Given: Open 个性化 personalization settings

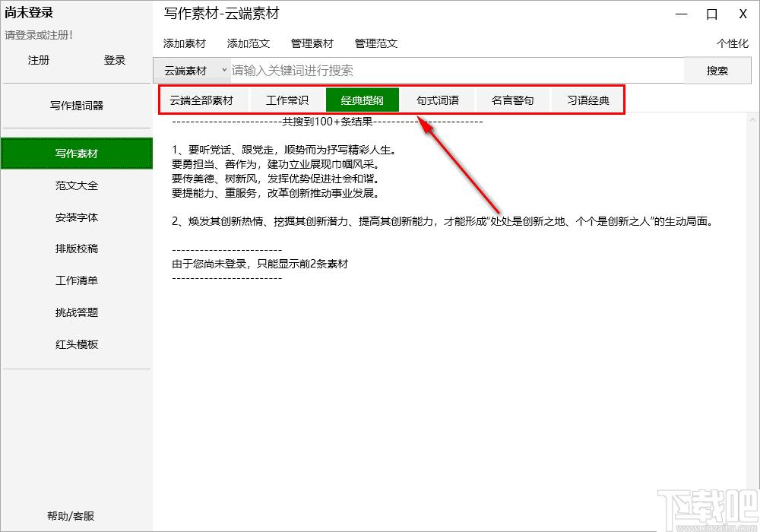Looking at the screenshot, I should coord(733,43).
